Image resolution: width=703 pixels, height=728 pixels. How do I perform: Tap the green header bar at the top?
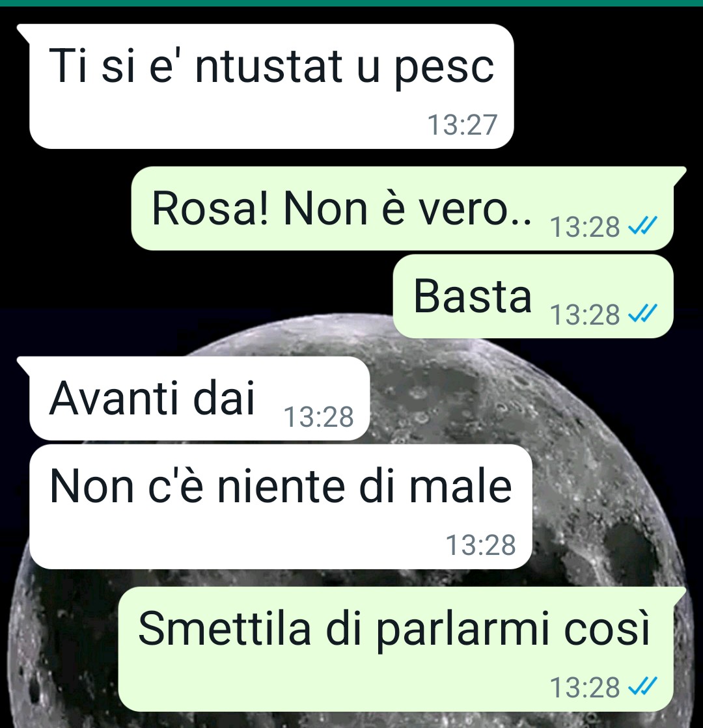(x=351, y=3)
